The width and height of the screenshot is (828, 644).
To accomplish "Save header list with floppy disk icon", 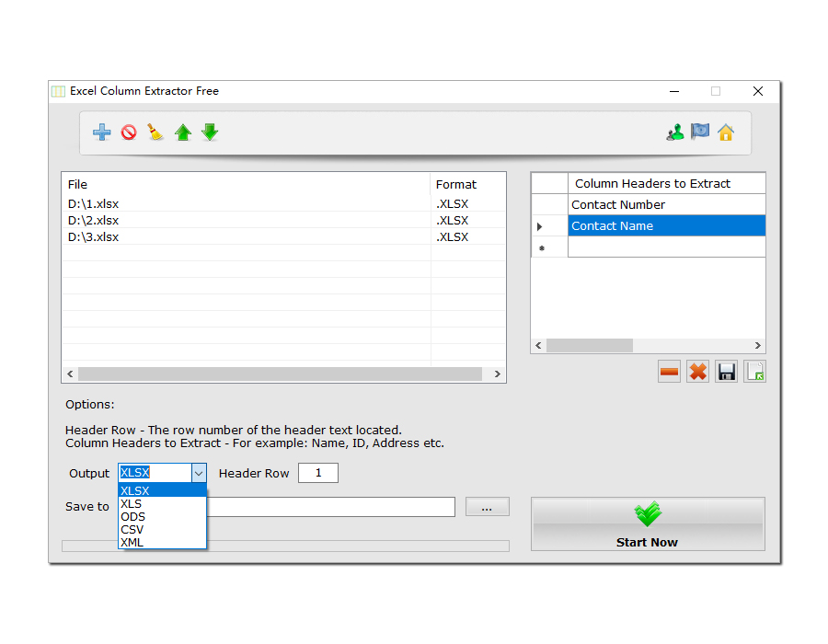I will point(726,372).
